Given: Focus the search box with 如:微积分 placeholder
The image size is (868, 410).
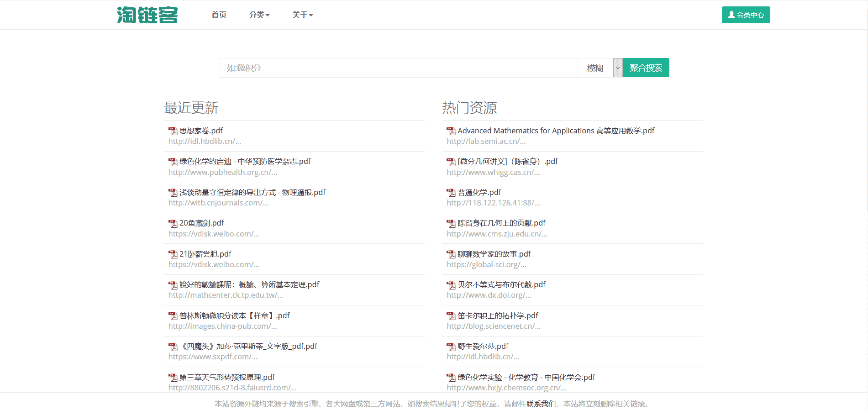Looking at the screenshot, I should pos(398,68).
